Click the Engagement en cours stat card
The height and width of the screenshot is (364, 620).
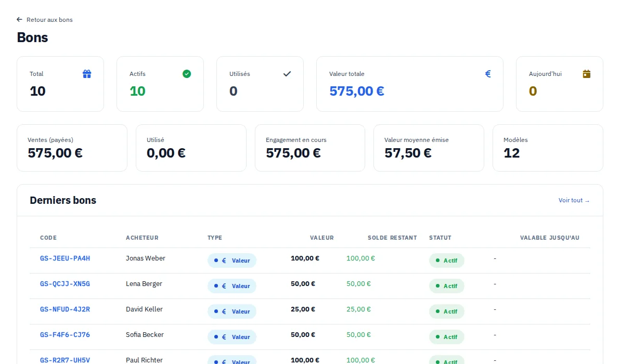[310, 148]
